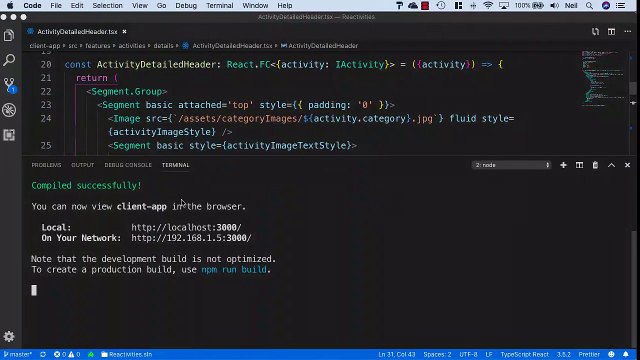
Task: Open notifications bell in status bar
Action: point(626,354)
